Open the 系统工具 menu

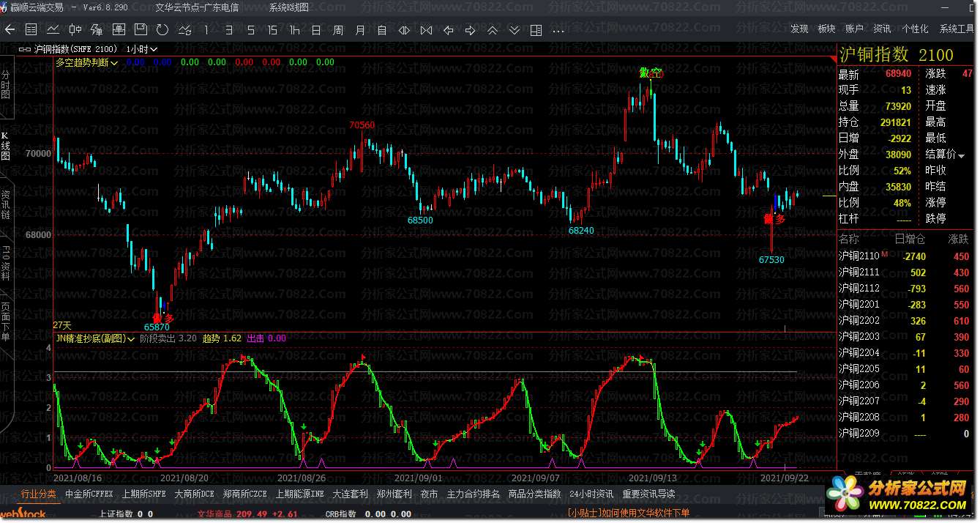[x=957, y=29]
